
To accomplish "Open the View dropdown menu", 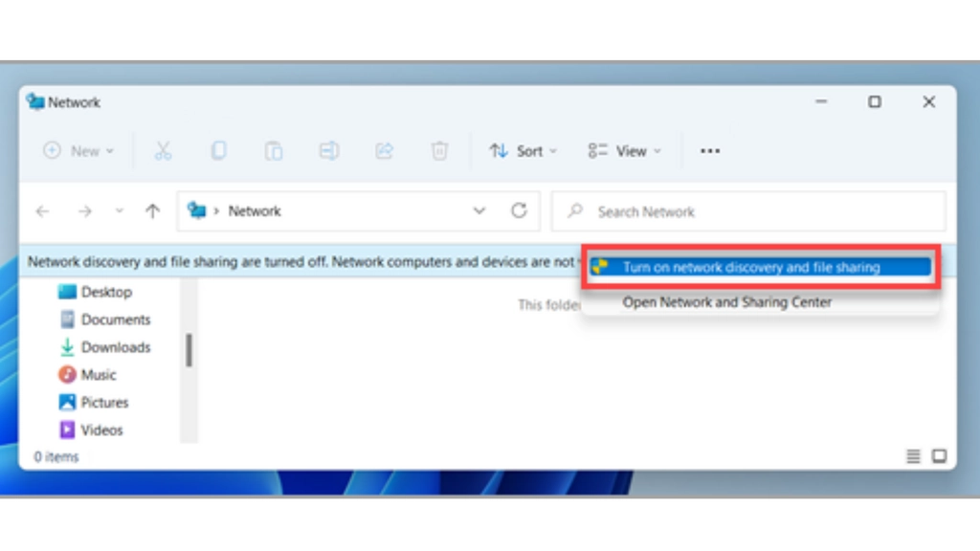I will point(624,150).
